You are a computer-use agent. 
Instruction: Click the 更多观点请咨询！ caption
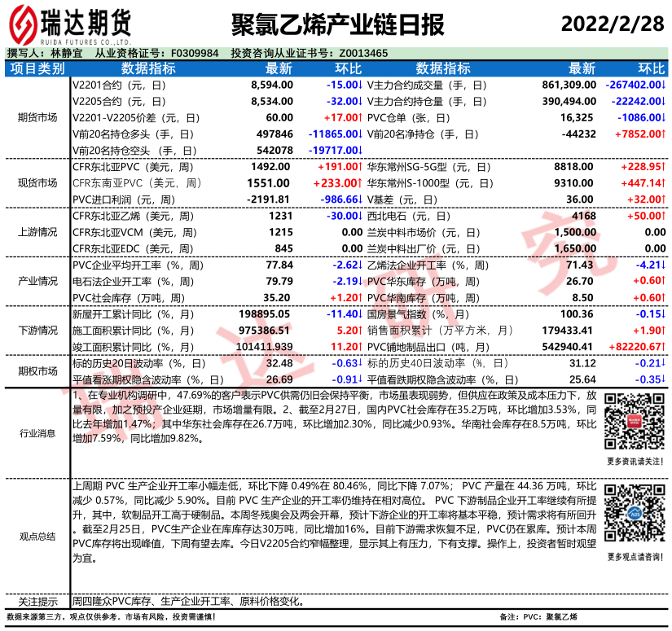coord(633,556)
